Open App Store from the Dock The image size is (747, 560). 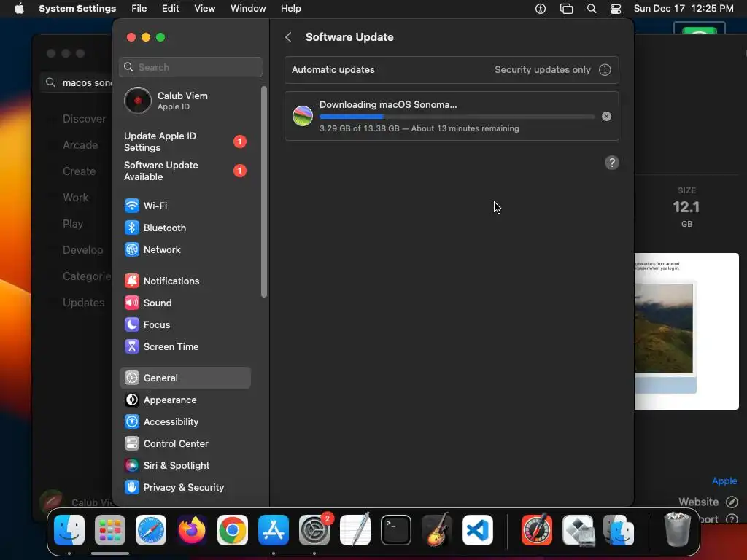click(x=274, y=530)
